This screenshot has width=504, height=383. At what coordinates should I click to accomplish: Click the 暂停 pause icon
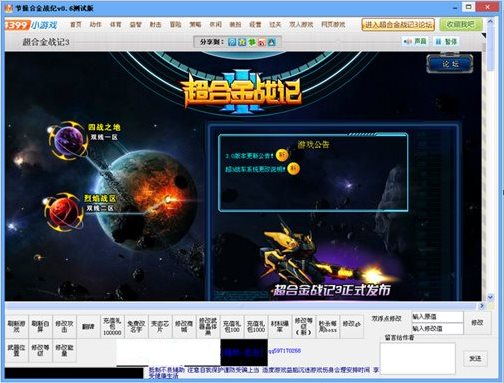coord(446,41)
